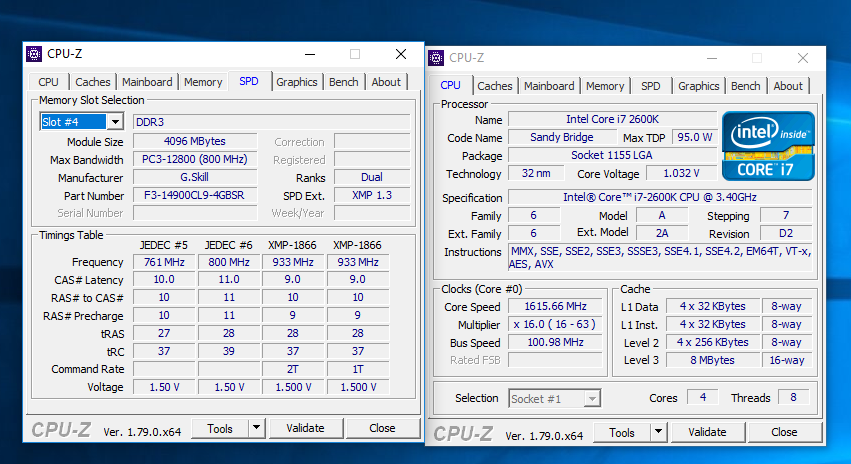The height and width of the screenshot is (464, 851).
Task: Close the right CPU-Z window with X
Action: click(x=803, y=58)
